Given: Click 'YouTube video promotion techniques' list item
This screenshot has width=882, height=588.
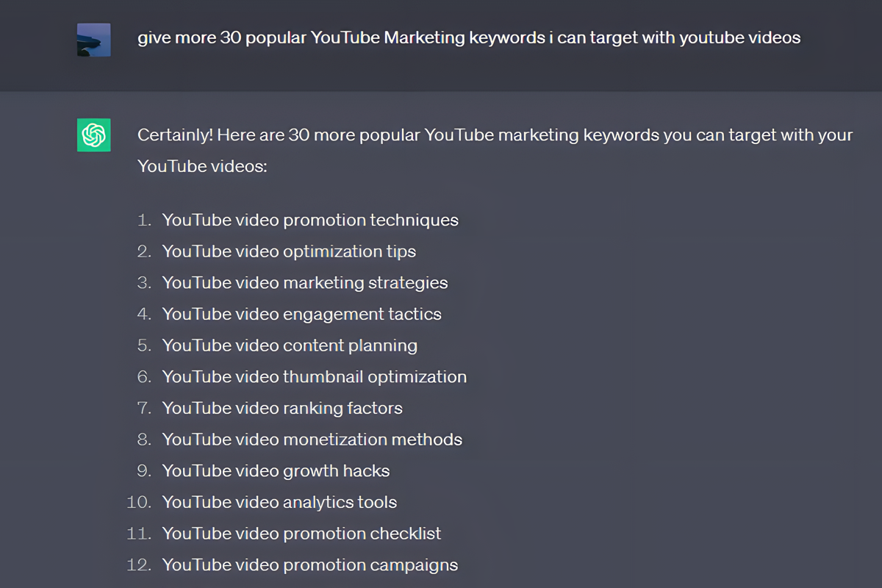Looking at the screenshot, I should coord(310,220).
